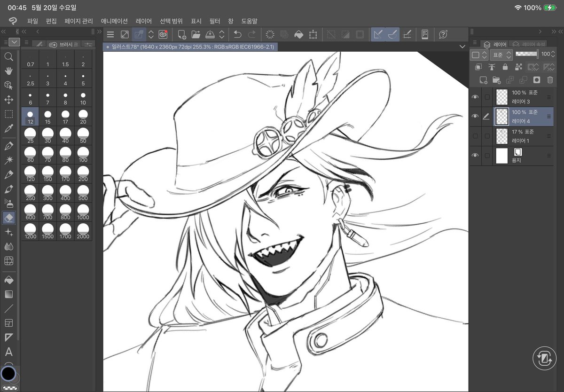Select the Fill bucket tool in toolbox
The height and width of the screenshot is (392, 564).
click(x=8, y=280)
